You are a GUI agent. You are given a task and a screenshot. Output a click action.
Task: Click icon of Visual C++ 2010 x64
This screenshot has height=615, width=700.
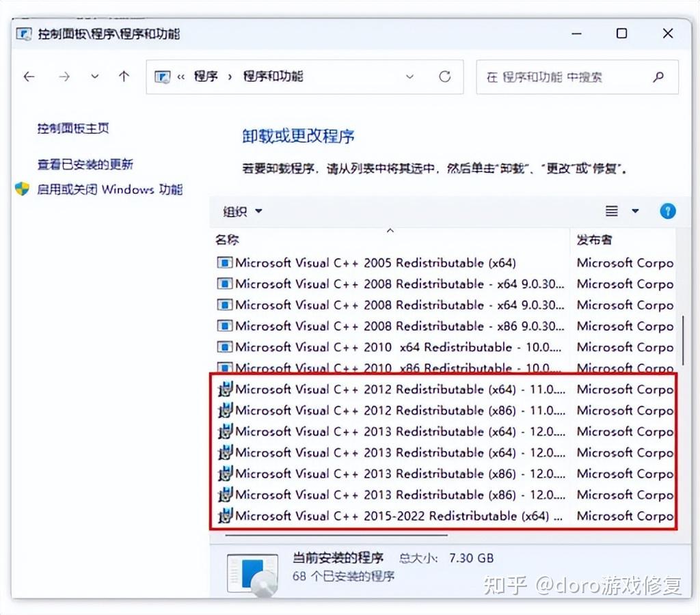[224, 347]
